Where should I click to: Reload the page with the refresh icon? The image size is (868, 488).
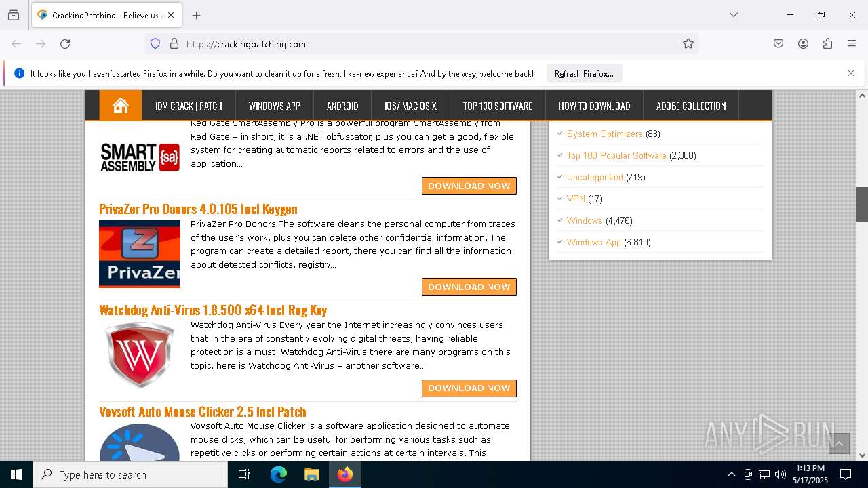coord(65,44)
